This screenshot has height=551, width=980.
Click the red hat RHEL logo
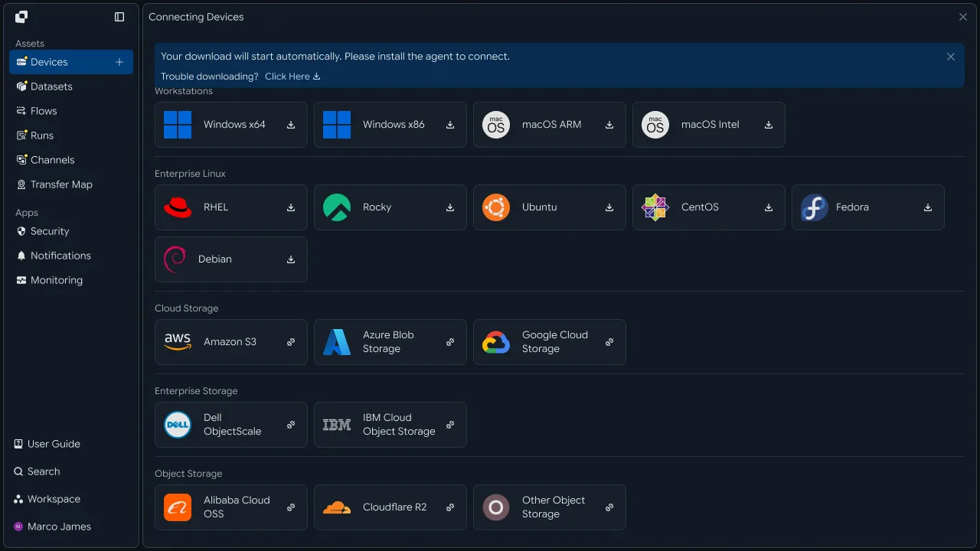[x=178, y=207]
